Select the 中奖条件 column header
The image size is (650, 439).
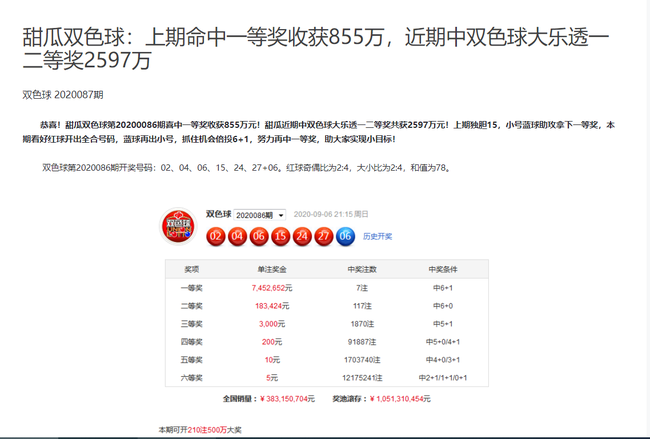[442, 269]
